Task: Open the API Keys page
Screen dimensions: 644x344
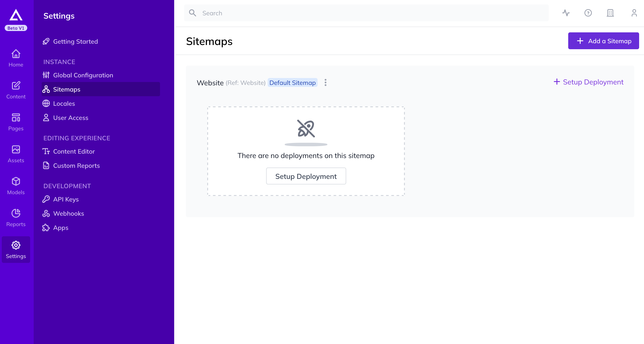Action: click(101, 199)
